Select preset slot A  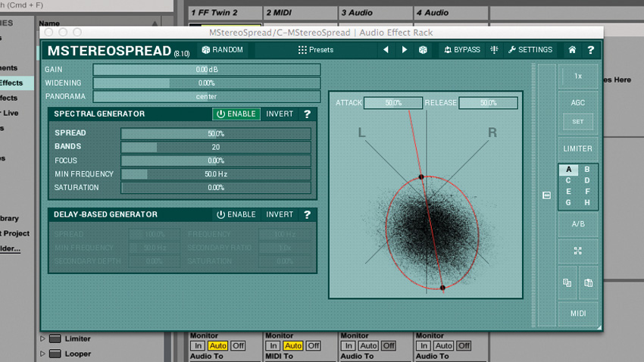[568, 170]
